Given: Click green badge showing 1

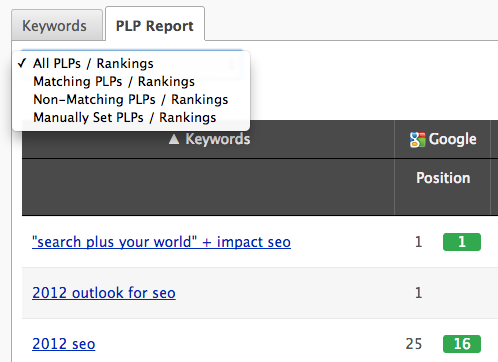Looking at the screenshot, I should click(x=462, y=242).
